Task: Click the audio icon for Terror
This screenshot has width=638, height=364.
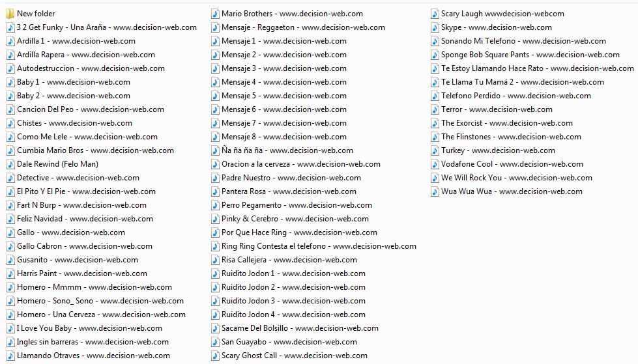Action: [x=435, y=109]
